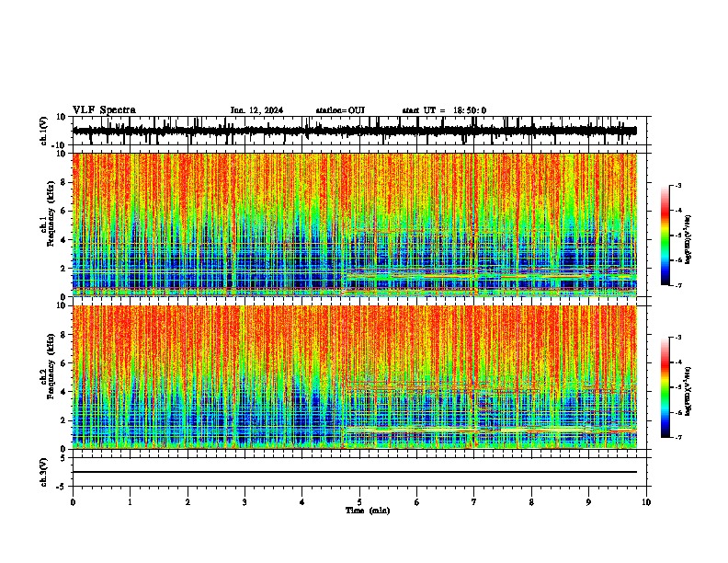Click the time axis tick label 4
Image resolution: width=728 pixels, height=563 pixels.
point(302,502)
